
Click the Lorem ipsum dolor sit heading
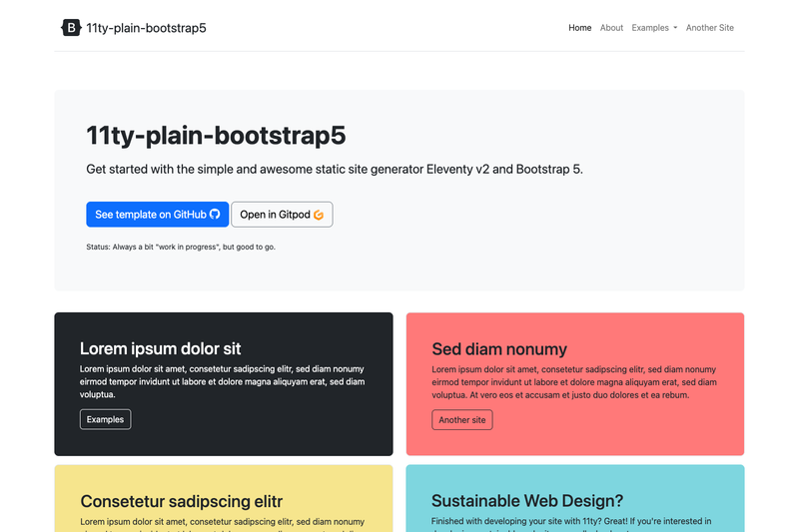point(160,348)
